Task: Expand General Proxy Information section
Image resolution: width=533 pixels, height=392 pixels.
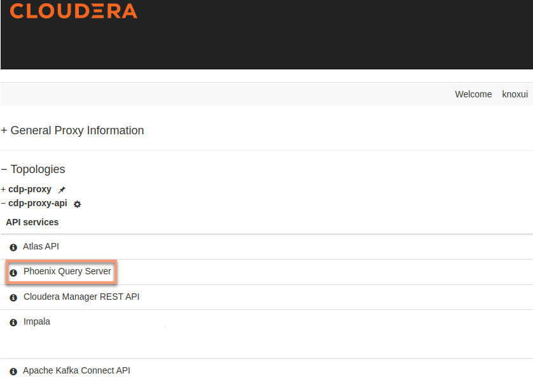Action: pyautogui.click(x=4, y=130)
